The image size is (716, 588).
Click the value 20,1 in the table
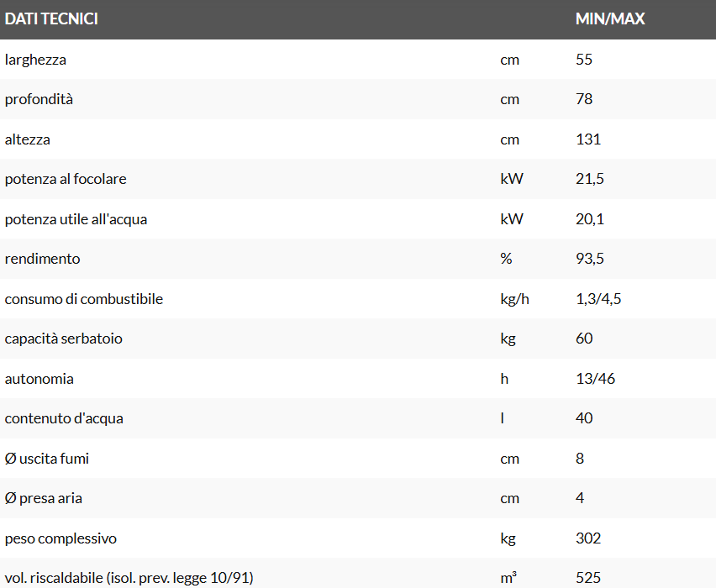click(590, 219)
